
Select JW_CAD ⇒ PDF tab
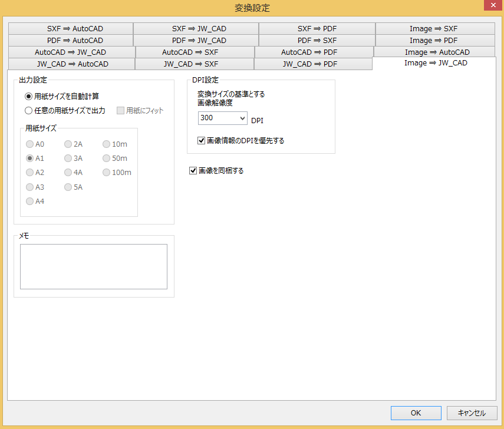click(313, 64)
